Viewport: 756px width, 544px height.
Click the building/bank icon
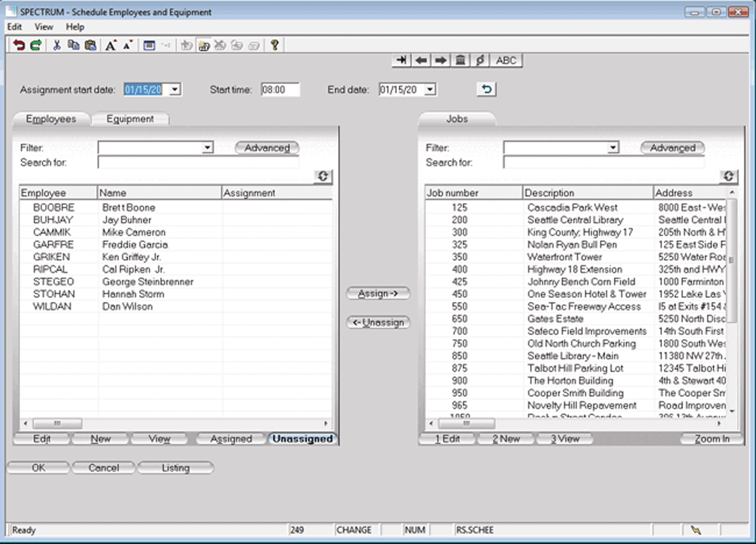click(460, 60)
